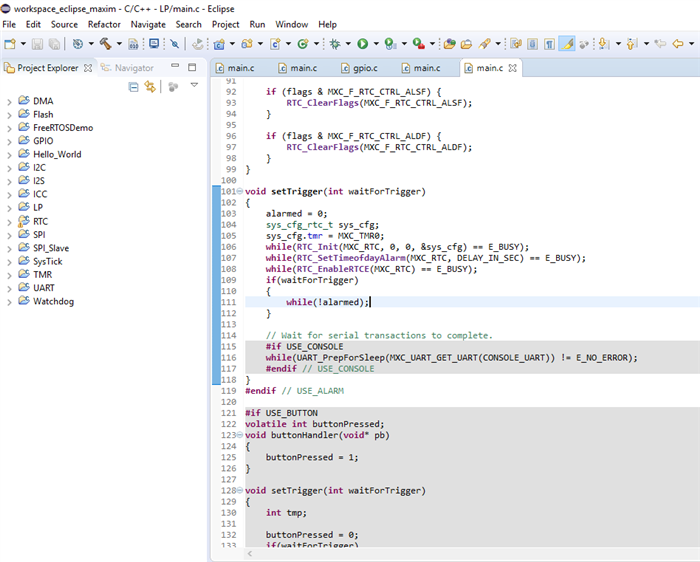
Task: Open the Refactor menu
Action: [104, 24]
